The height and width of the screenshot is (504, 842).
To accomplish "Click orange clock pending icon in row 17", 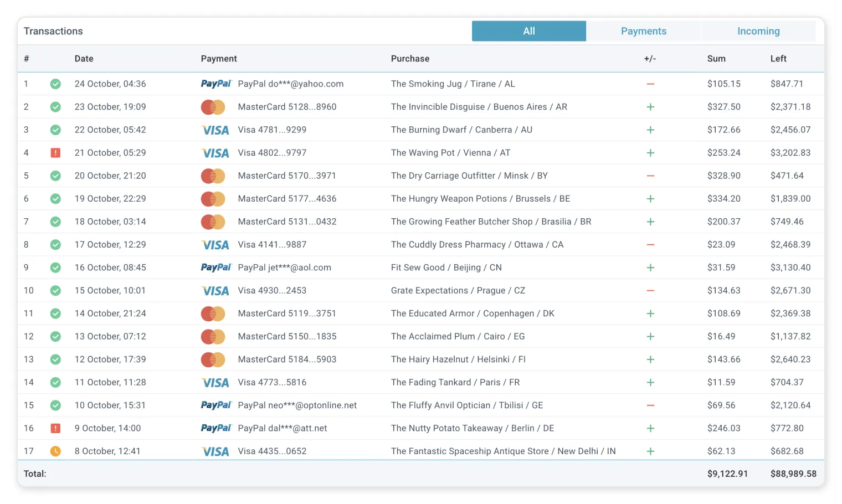I will click(x=55, y=451).
